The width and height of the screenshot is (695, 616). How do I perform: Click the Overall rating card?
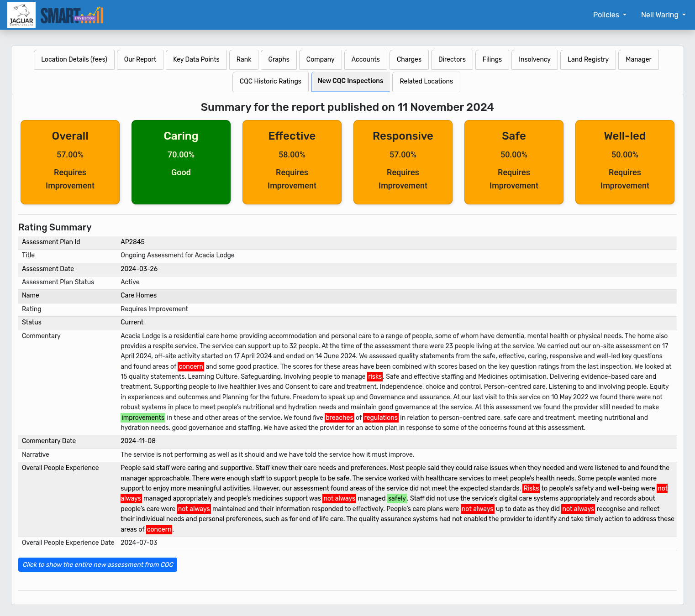click(x=70, y=162)
